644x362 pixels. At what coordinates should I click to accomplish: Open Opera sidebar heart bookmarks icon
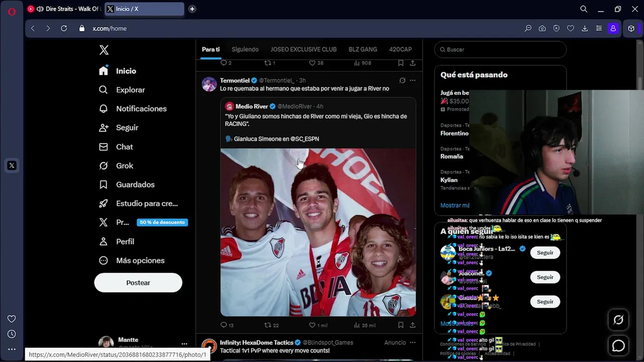(12, 319)
